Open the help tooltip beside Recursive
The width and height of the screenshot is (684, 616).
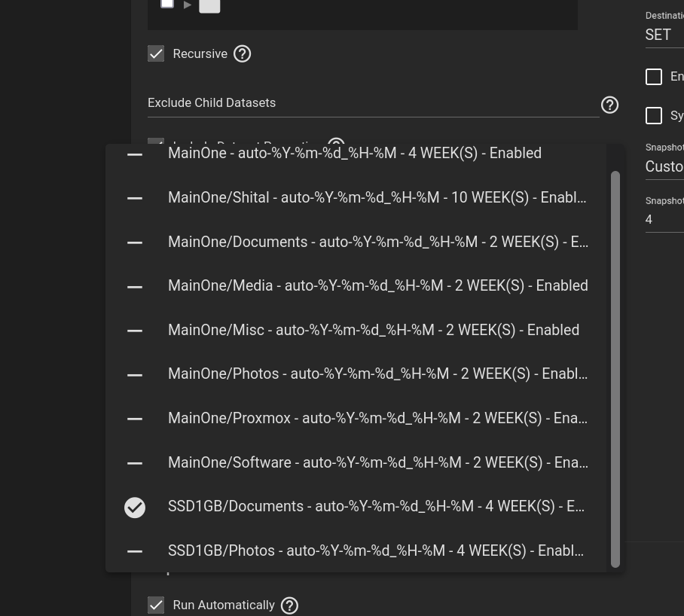click(x=242, y=54)
